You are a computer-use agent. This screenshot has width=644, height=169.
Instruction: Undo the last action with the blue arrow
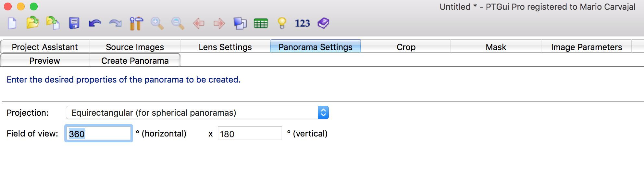pos(95,23)
